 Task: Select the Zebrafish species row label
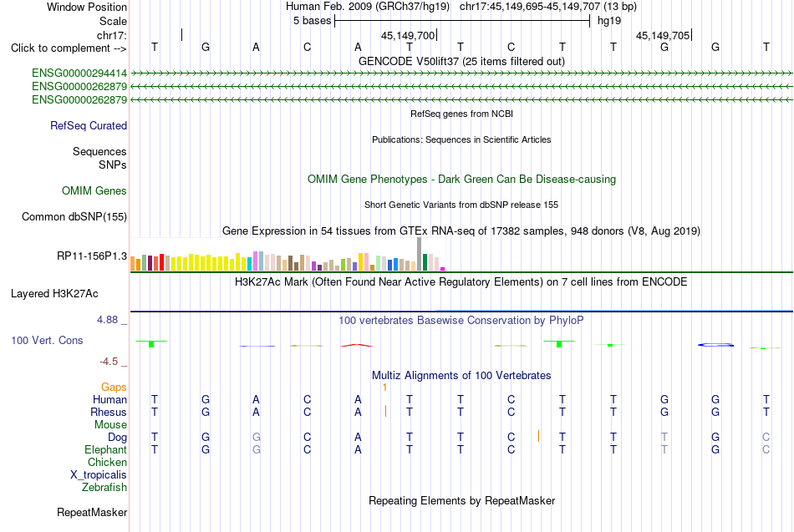click(x=104, y=487)
